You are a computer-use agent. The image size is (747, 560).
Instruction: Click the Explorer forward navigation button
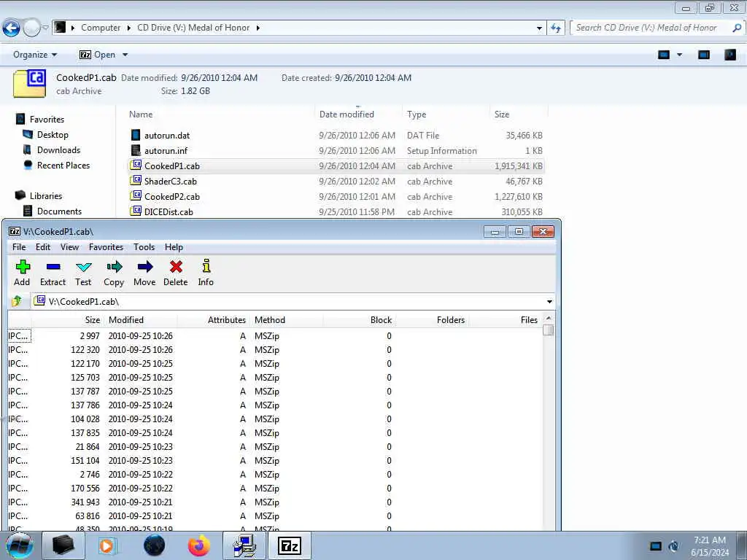31,28
